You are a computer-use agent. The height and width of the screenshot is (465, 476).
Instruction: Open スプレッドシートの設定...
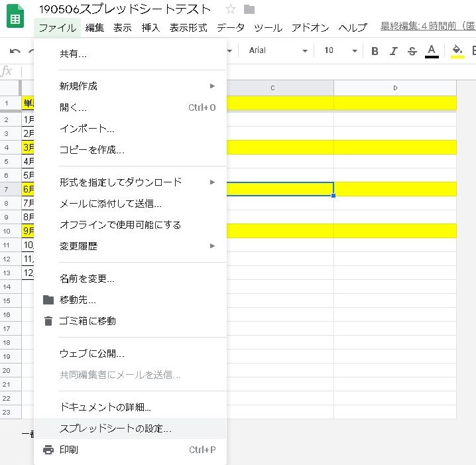pyautogui.click(x=130, y=429)
